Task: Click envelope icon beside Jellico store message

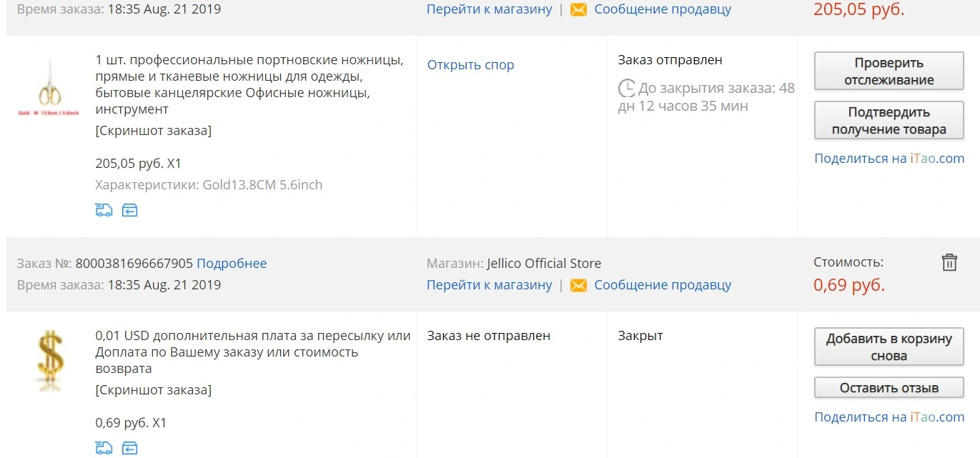Action: pyautogui.click(x=578, y=285)
